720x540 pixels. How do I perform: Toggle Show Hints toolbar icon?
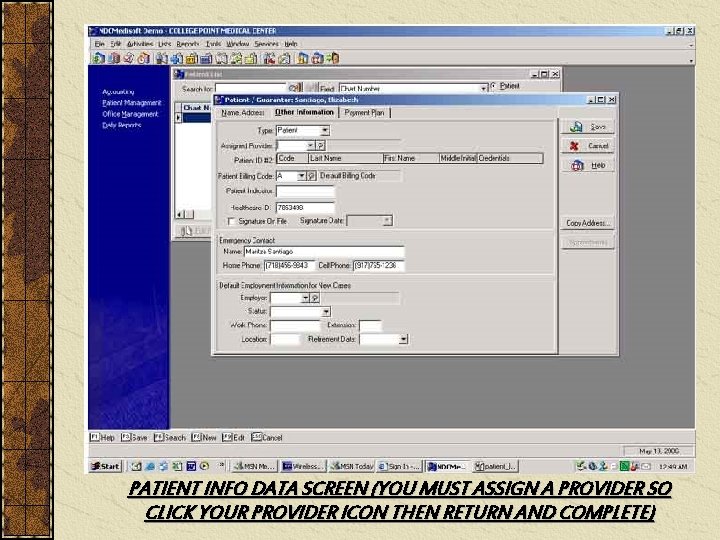(x=303, y=58)
